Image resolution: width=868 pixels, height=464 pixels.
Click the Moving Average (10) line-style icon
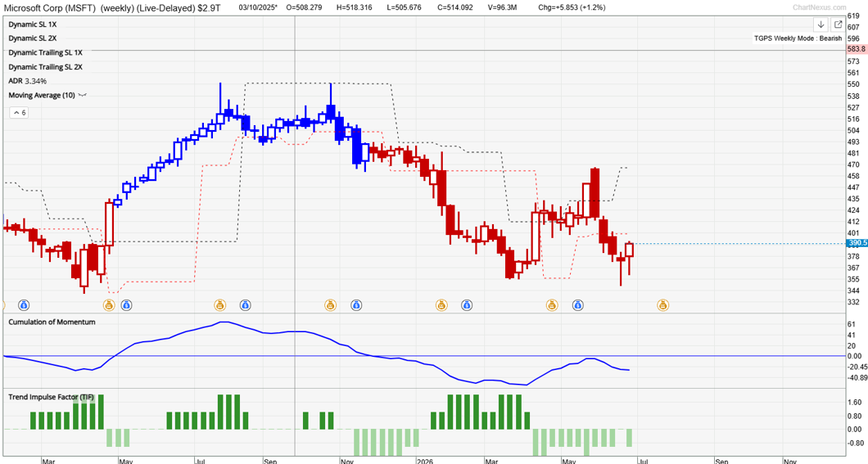83,95
